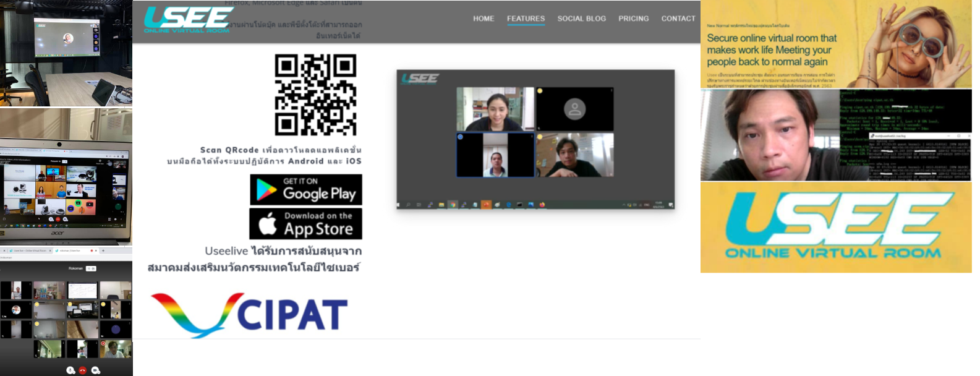Open the Acer laptop video call photo
980x376 pixels.
[x=66, y=178]
